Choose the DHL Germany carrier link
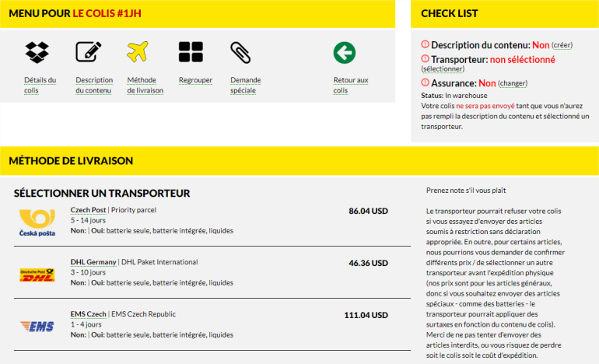Screen dimensions: 599x364 coord(93,261)
